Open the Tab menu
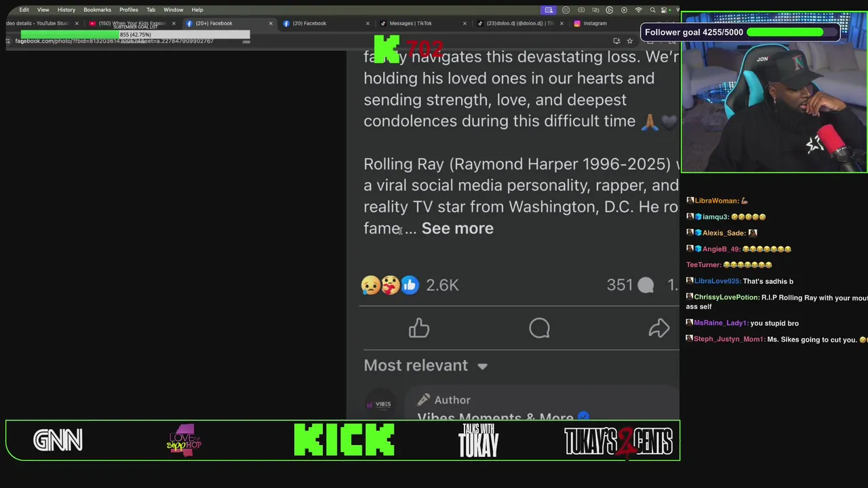 [151, 9]
